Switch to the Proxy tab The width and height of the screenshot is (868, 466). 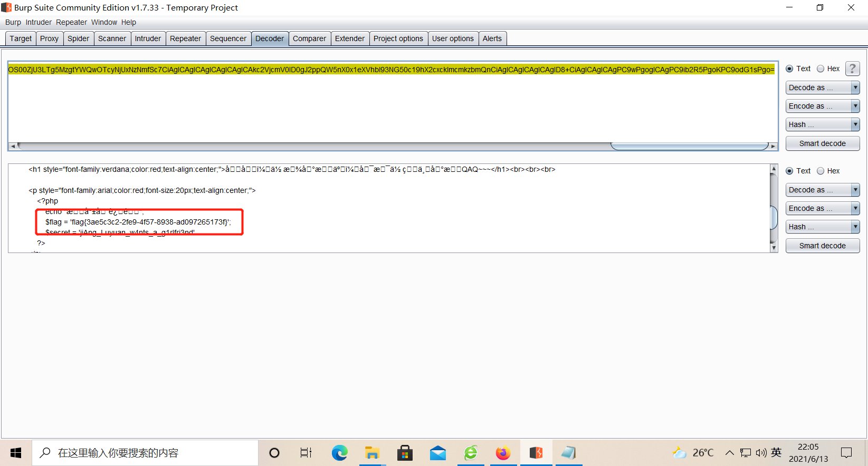coord(50,38)
